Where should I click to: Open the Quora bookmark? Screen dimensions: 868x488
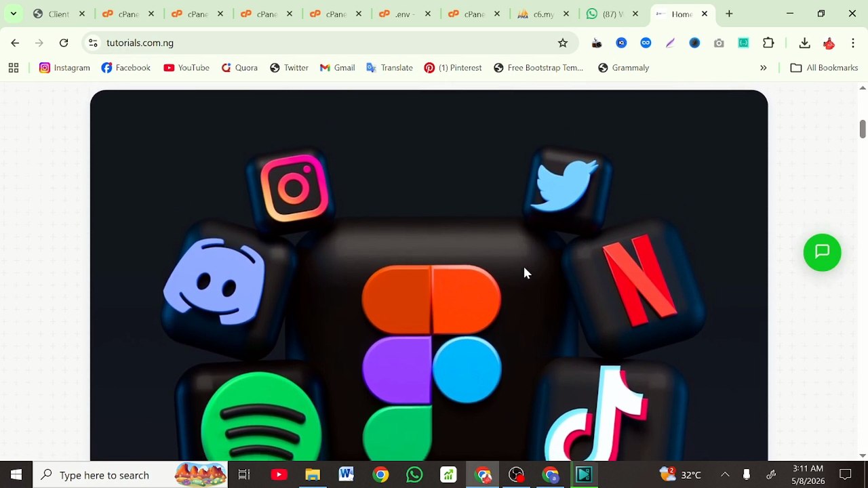(x=239, y=68)
